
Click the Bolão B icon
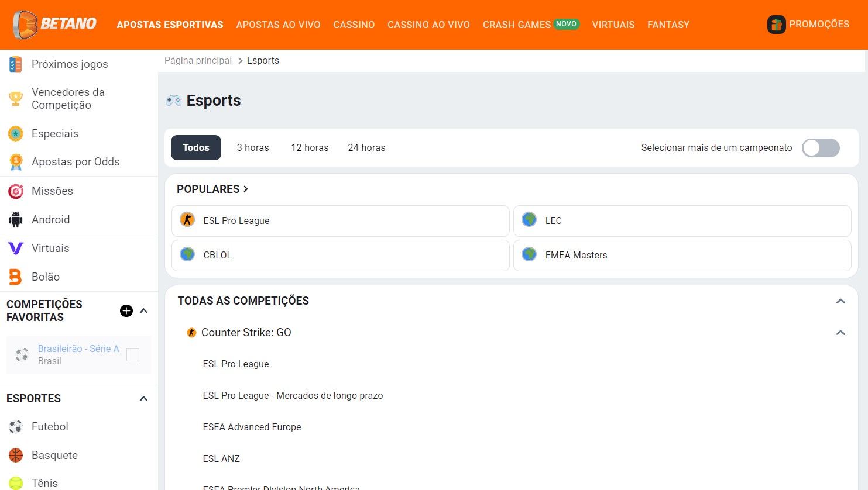16,277
